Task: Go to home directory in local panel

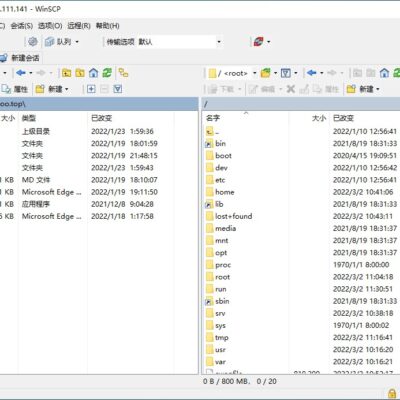Action: click(94, 73)
